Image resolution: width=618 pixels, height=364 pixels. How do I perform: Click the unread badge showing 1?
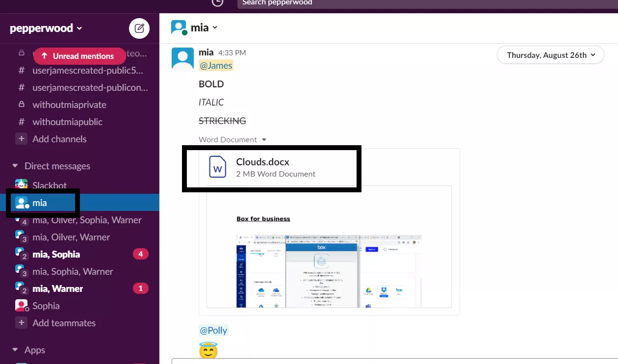click(x=141, y=288)
